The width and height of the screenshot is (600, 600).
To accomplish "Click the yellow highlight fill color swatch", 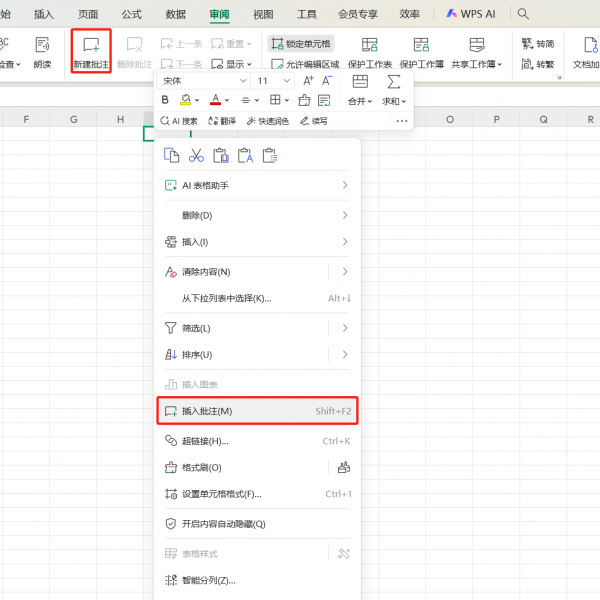I will (x=186, y=100).
